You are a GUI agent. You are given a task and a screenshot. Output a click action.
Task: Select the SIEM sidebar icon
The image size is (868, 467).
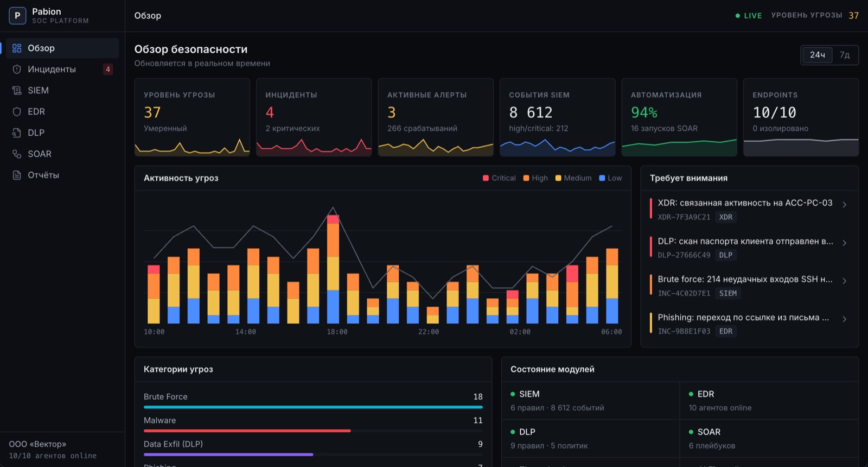tap(17, 91)
